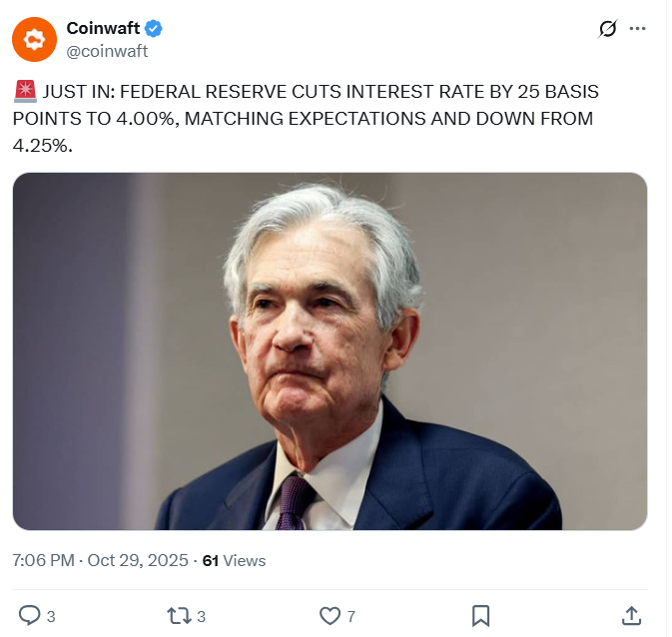Open the Grok explain icon
This screenshot has width=672, height=637.
pos(607,29)
